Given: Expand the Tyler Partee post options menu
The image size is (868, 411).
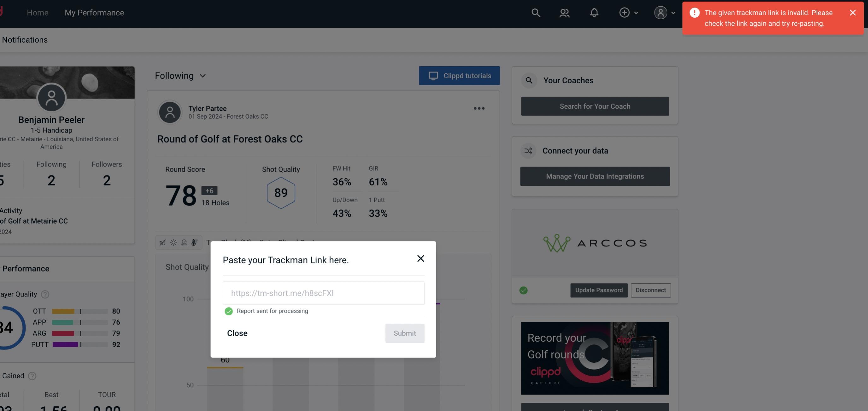Looking at the screenshot, I should tap(479, 109).
